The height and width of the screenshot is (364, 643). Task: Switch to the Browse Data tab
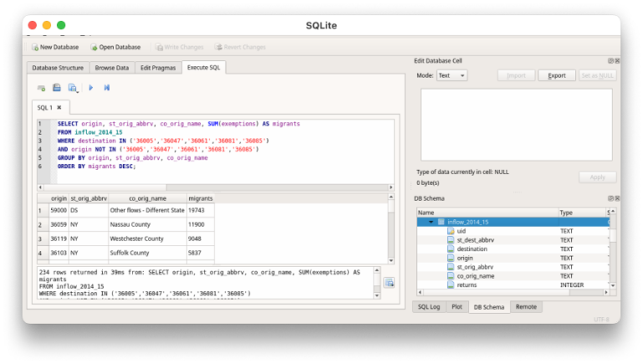point(112,68)
